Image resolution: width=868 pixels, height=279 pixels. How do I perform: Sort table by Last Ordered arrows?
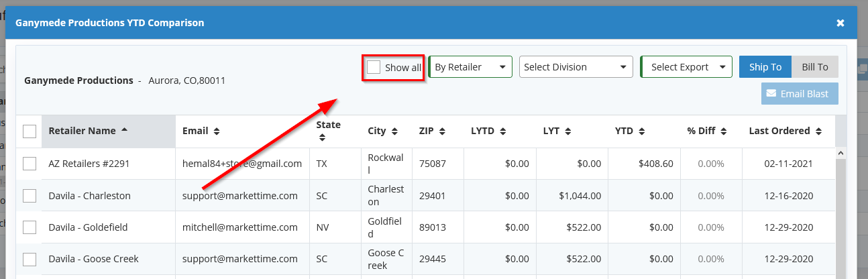(x=818, y=131)
